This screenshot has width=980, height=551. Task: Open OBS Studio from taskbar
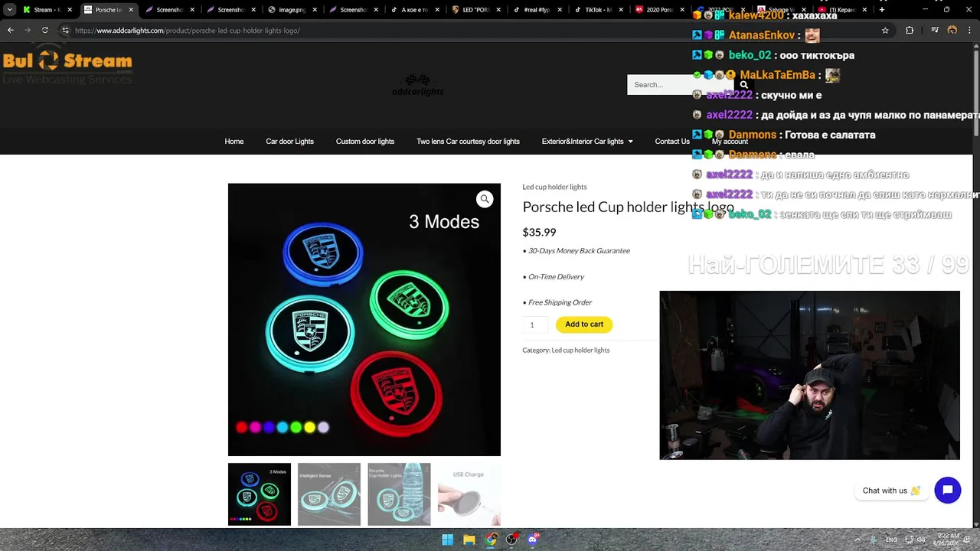pyautogui.click(x=512, y=540)
